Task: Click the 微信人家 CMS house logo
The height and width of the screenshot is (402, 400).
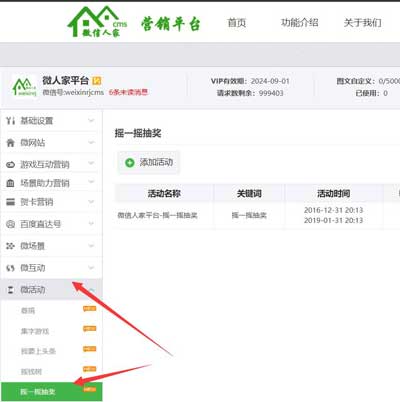Action: tap(97, 21)
